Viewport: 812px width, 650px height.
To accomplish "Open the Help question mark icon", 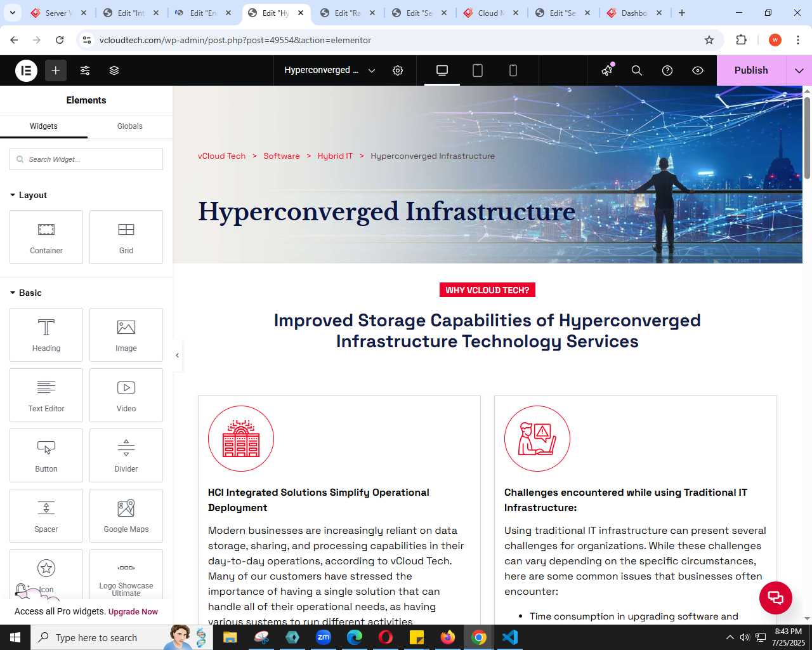I will [x=667, y=70].
